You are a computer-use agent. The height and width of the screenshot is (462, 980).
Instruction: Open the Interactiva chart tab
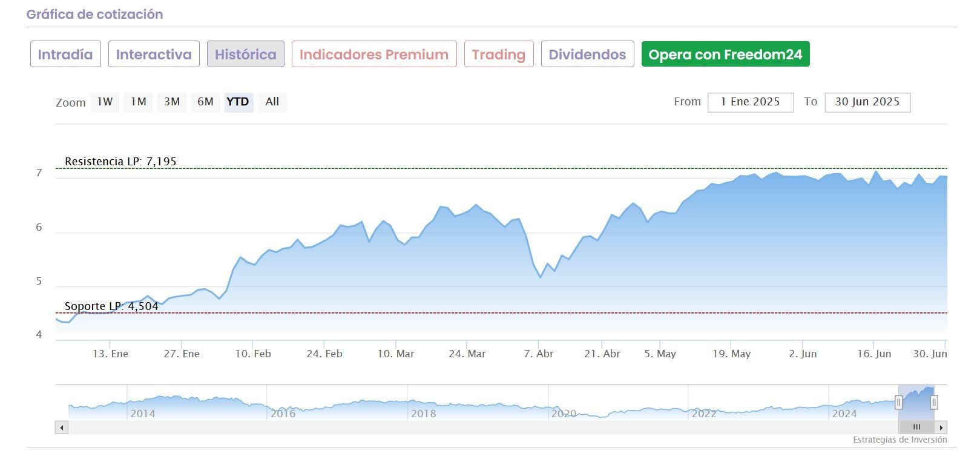point(154,54)
